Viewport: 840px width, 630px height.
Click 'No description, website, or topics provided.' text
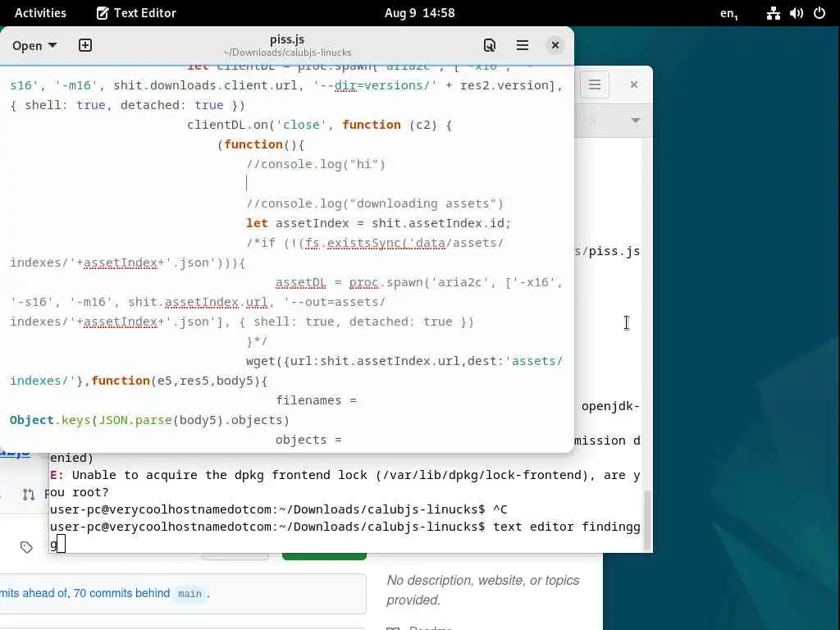click(482, 590)
